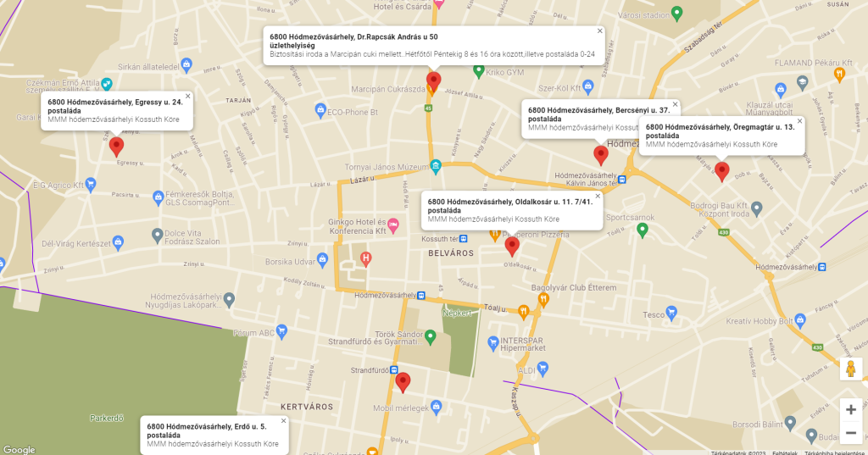
Task: Click the red marker below Öregmagtár u. 13 popup
Action: (721, 171)
